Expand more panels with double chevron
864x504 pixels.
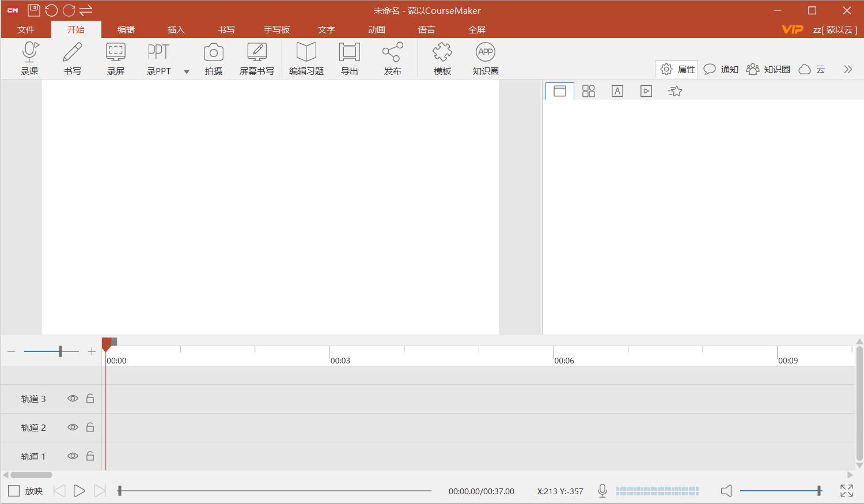point(848,69)
